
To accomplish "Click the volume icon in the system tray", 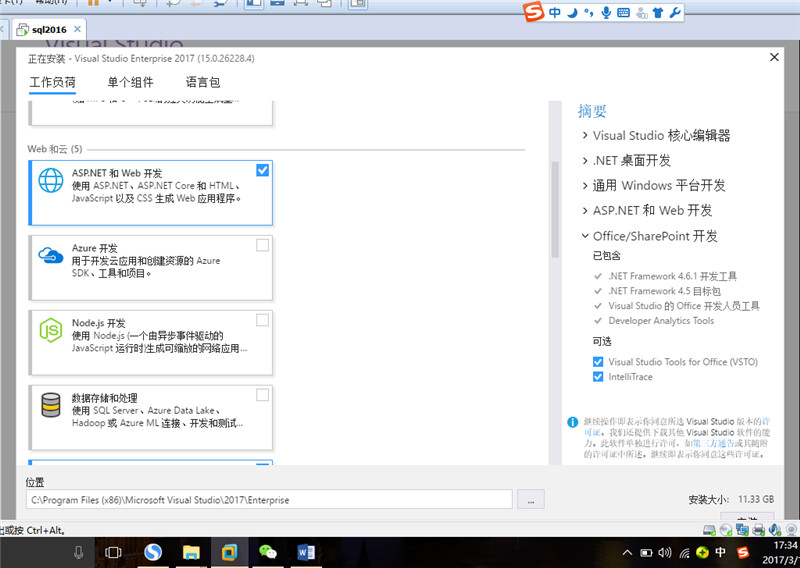I will click(x=664, y=553).
